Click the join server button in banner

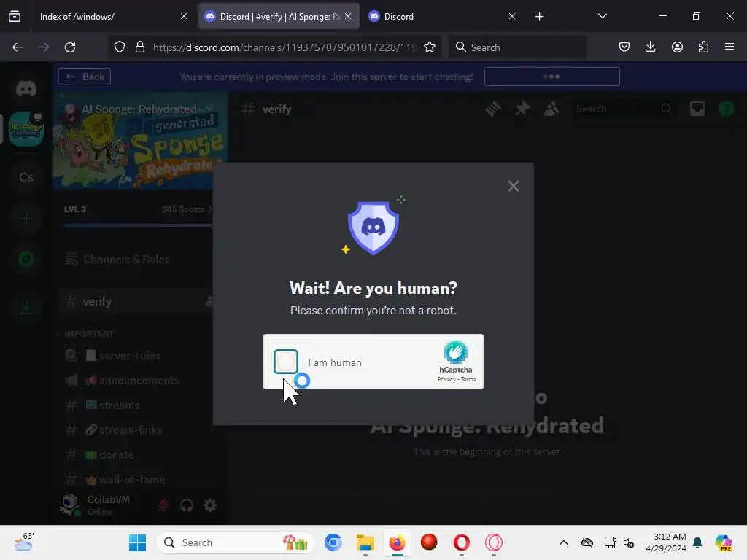[551, 77]
